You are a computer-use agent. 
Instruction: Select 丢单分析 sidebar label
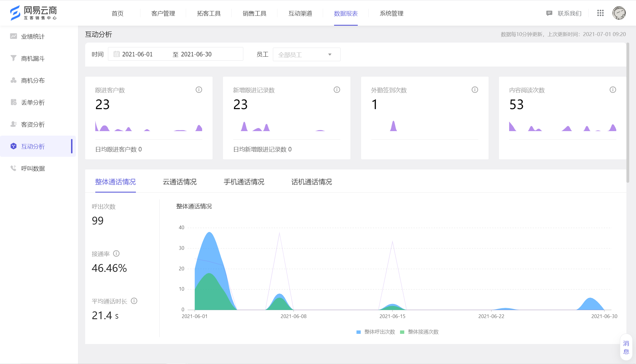[x=33, y=102]
